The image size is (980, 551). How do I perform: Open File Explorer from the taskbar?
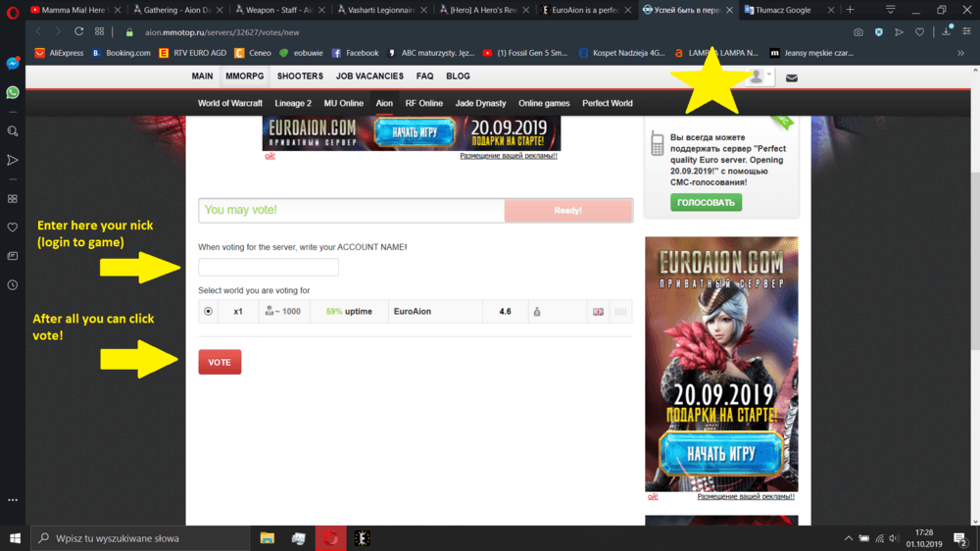point(267,538)
